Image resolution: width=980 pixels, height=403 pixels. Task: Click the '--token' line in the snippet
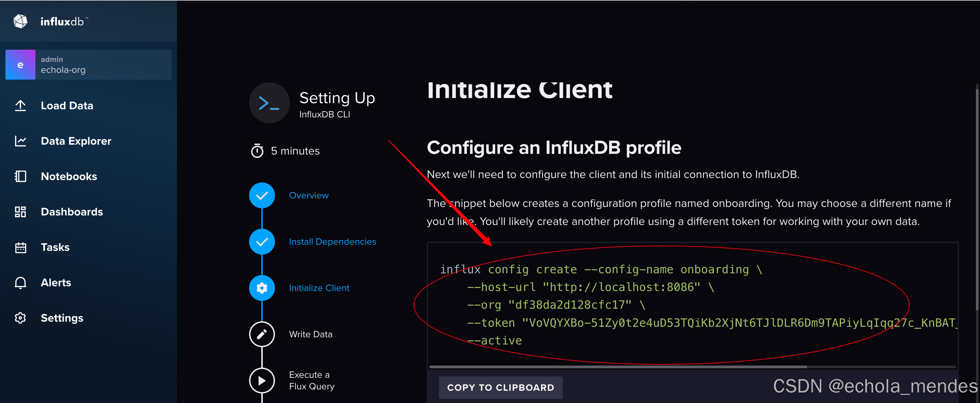[x=712, y=323]
